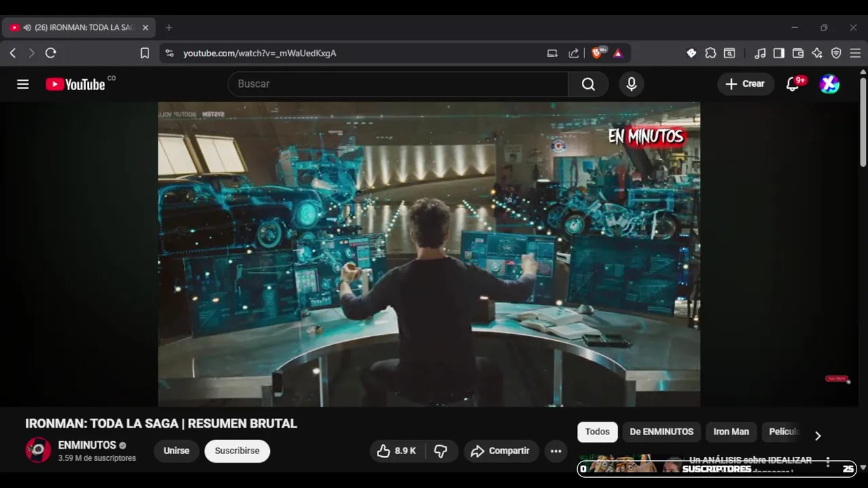Click the page vertical scrollbar
The image size is (868, 488).
coord(863,122)
